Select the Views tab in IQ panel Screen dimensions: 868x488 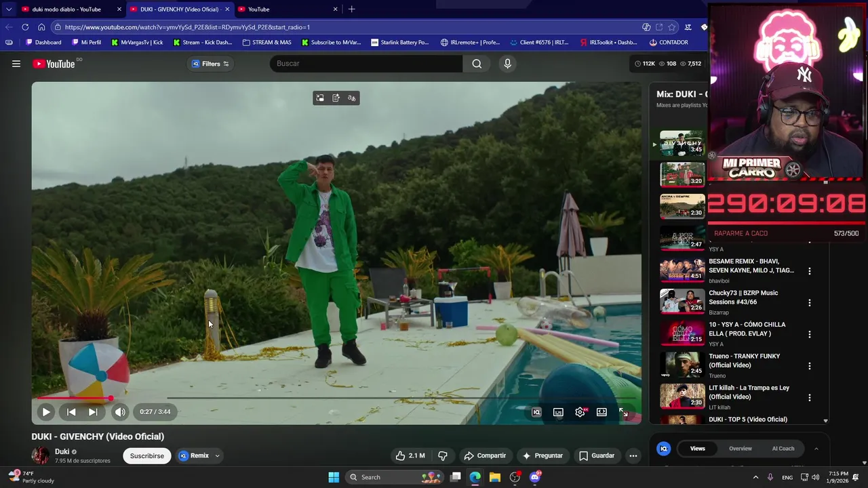698,449
